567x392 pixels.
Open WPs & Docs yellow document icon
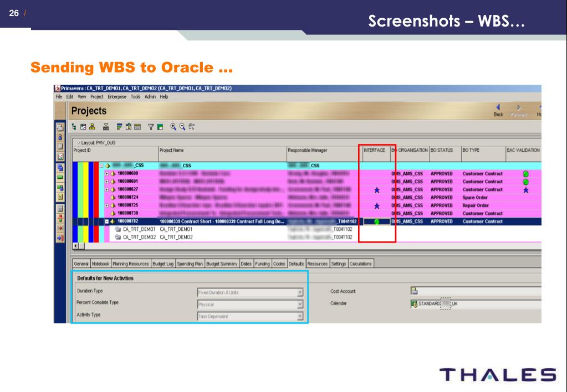click(60, 197)
